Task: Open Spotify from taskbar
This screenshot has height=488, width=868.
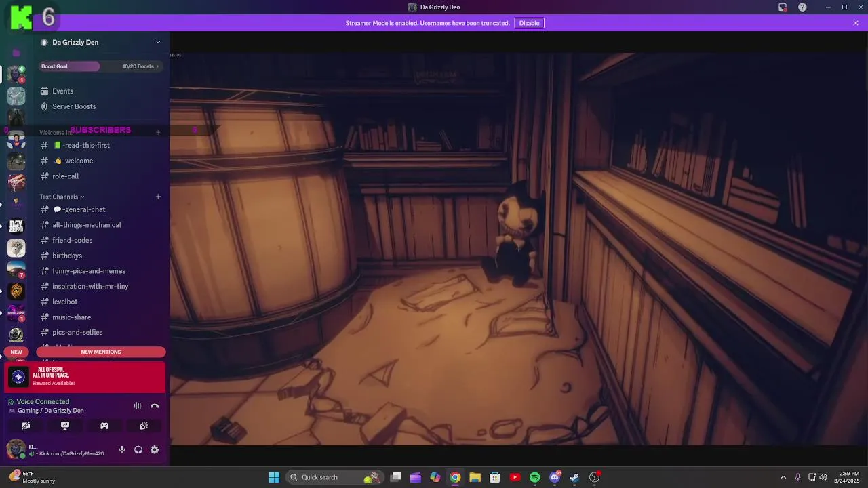Action: click(x=534, y=477)
